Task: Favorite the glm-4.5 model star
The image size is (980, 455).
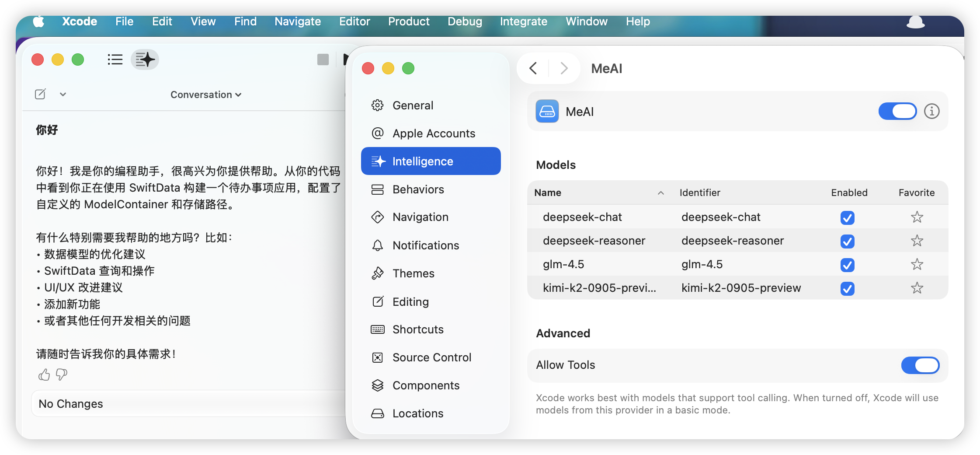Action: tap(917, 264)
